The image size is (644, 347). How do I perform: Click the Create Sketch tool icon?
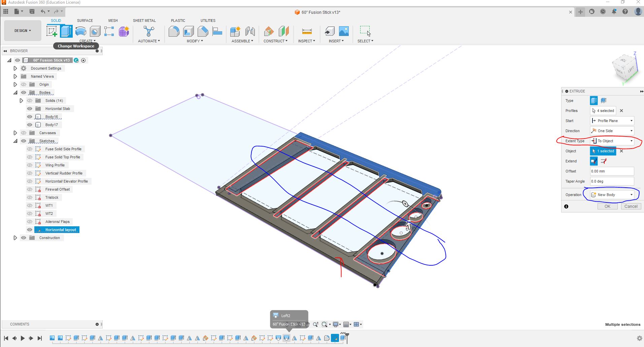52,31
